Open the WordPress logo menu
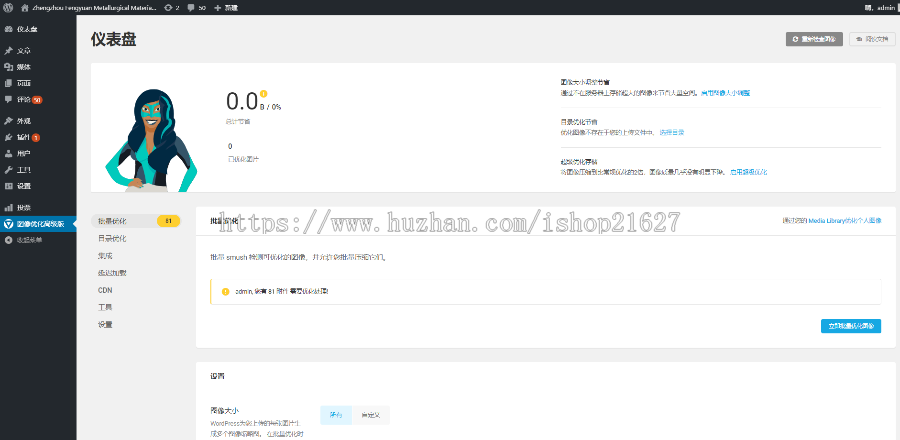The width and height of the screenshot is (900, 440). (x=8, y=7)
